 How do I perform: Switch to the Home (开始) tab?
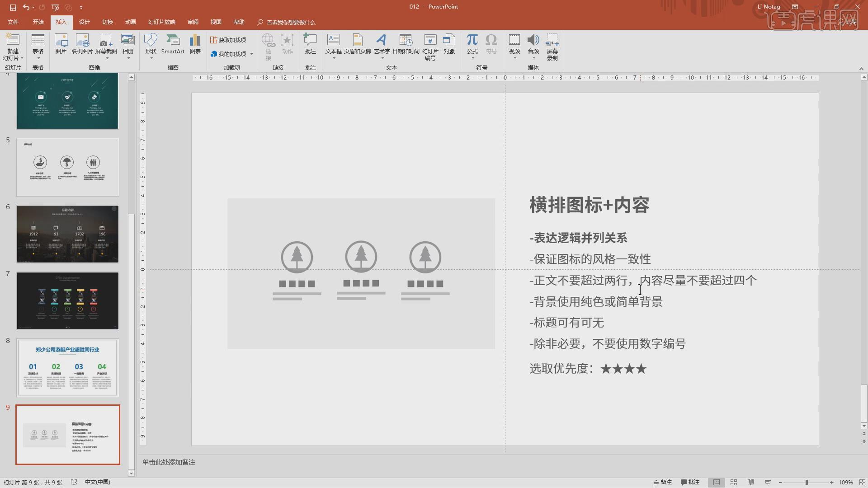(38, 22)
